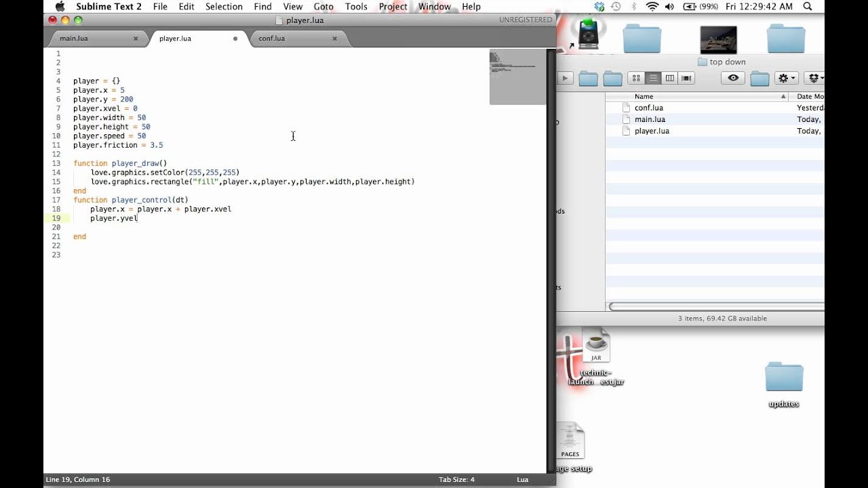Click the Quick Look eye button
This screenshot has width=868, height=488.
pos(733,79)
